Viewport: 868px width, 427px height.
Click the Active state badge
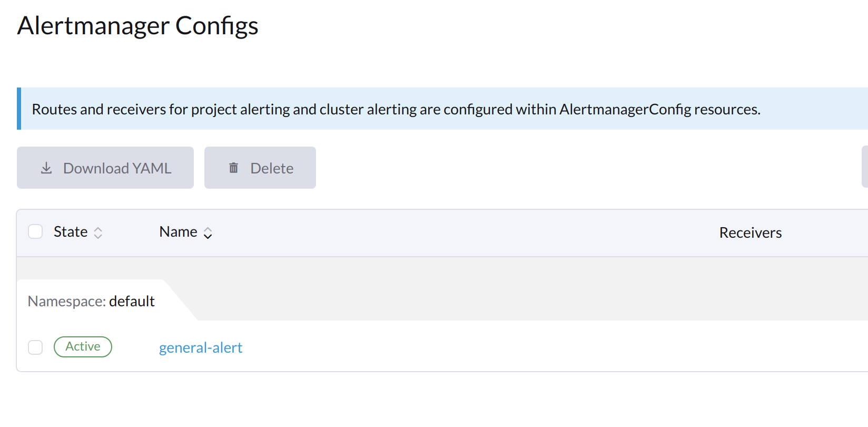tap(83, 346)
